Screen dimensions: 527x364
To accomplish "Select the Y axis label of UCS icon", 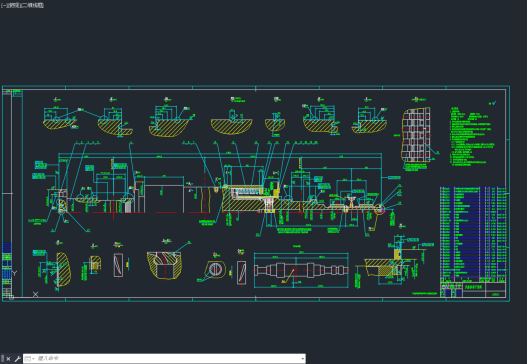I will tap(14, 273).
